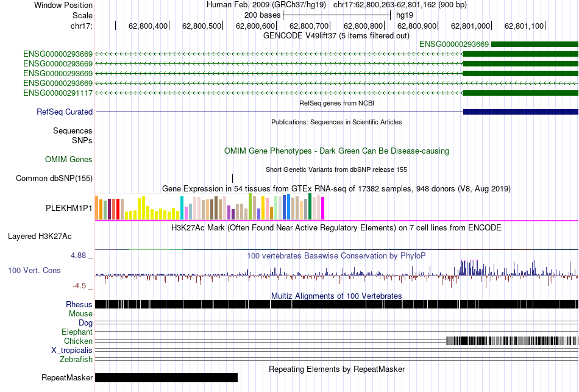
Task: Click the Mouse species label
Action: coord(80,314)
